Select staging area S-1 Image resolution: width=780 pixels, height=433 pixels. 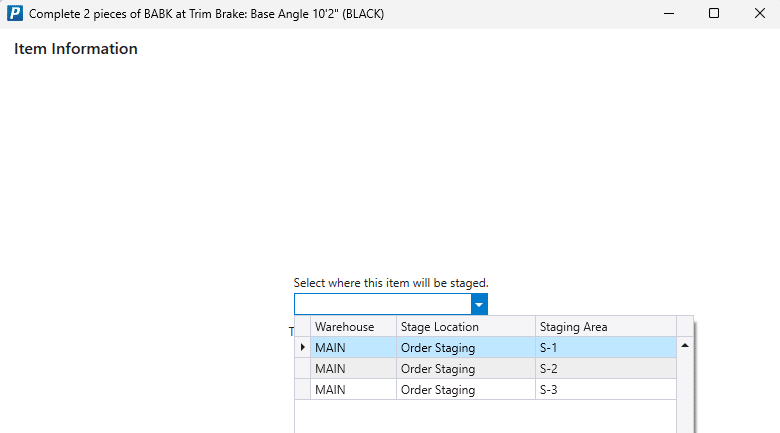[x=605, y=348]
